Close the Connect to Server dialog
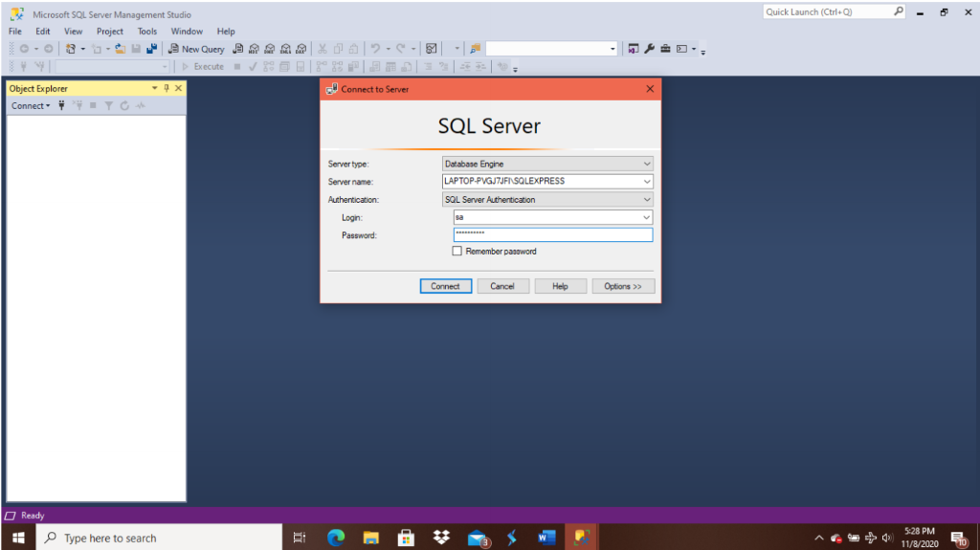The image size is (980, 550). pyautogui.click(x=650, y=89)
